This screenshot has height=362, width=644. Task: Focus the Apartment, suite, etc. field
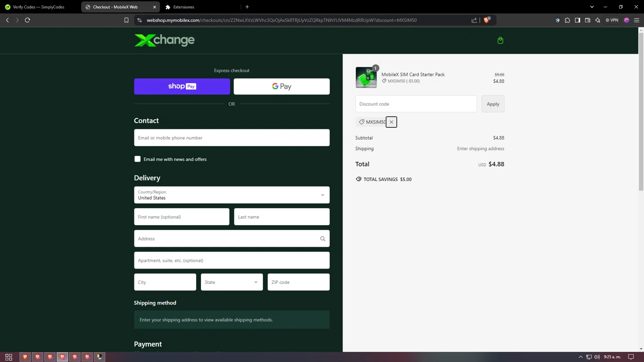(232, 260)
